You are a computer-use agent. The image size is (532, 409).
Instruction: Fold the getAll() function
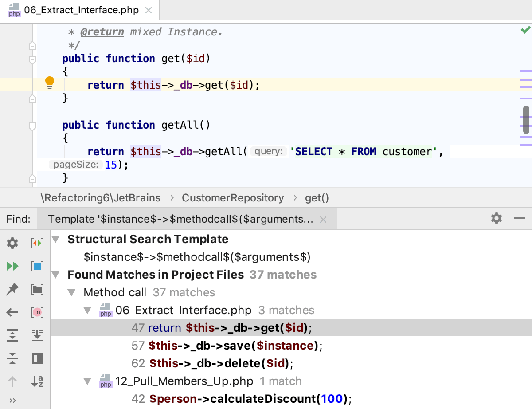coord(31,126)
